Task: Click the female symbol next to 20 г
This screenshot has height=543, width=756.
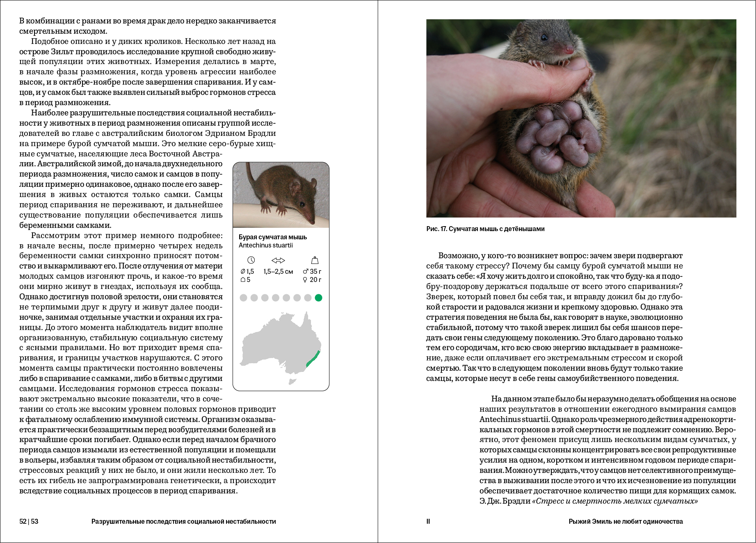Action: tap(305, 280)
